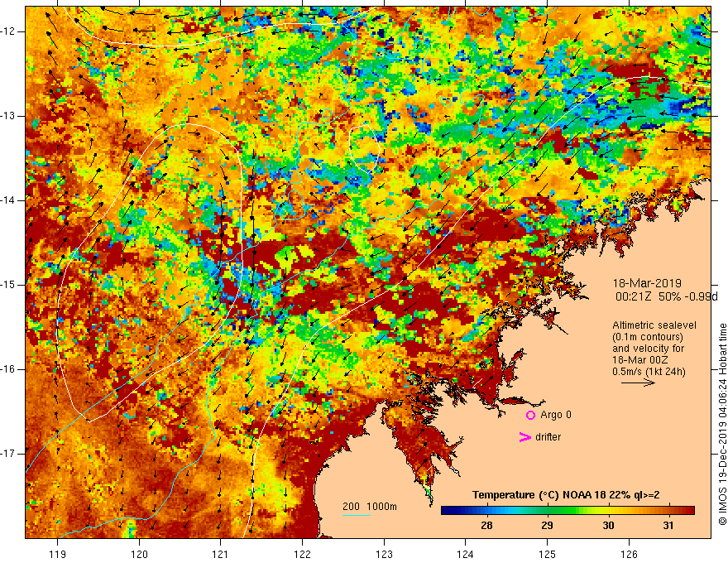Click the '200 1000m' depth contour label
This screenshot has height=563, width=728.
370,507
